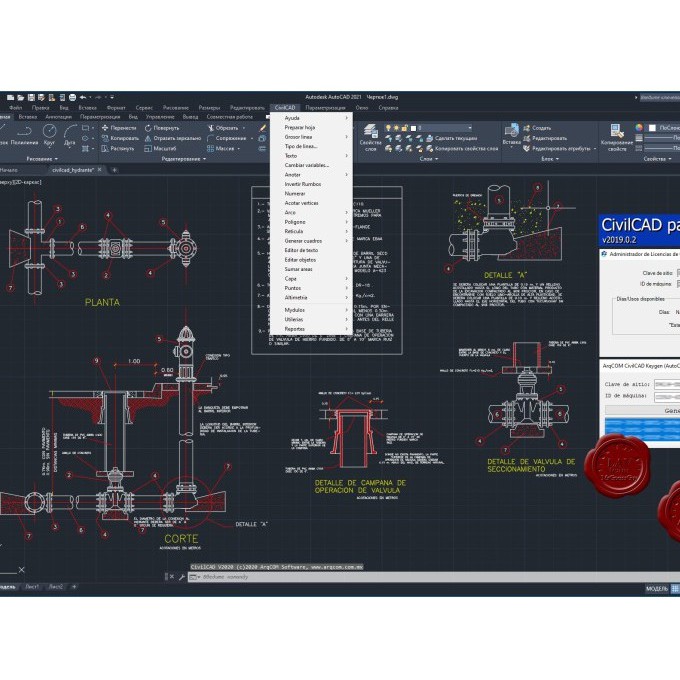Click the Save diskette icon
Viewport: 680px width, 680px height.
tap(31, 98)
